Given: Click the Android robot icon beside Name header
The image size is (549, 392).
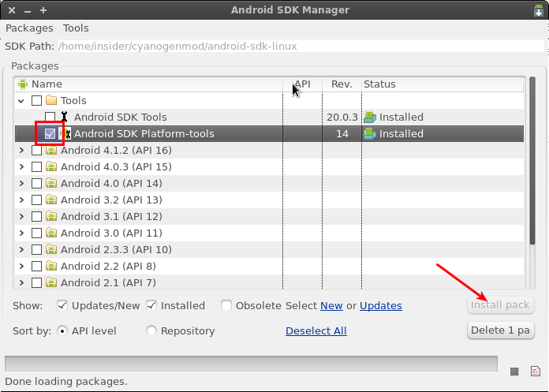Looking at the screenshot, I should point(23,84).
